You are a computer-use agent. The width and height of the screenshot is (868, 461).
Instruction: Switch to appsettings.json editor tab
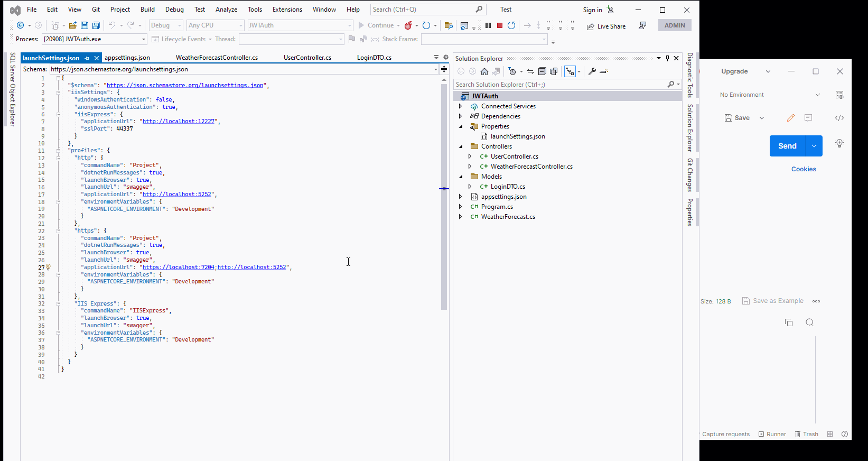(127, 58)
